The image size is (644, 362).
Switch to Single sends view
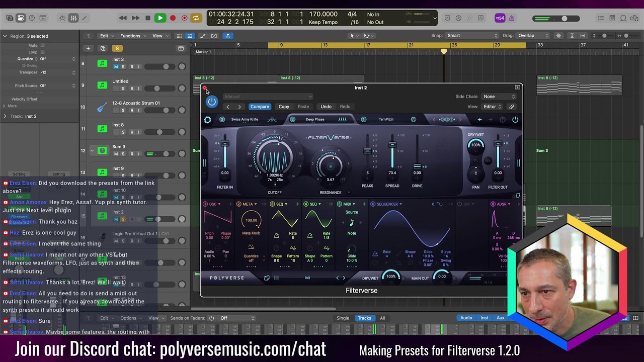click(343, 318)
